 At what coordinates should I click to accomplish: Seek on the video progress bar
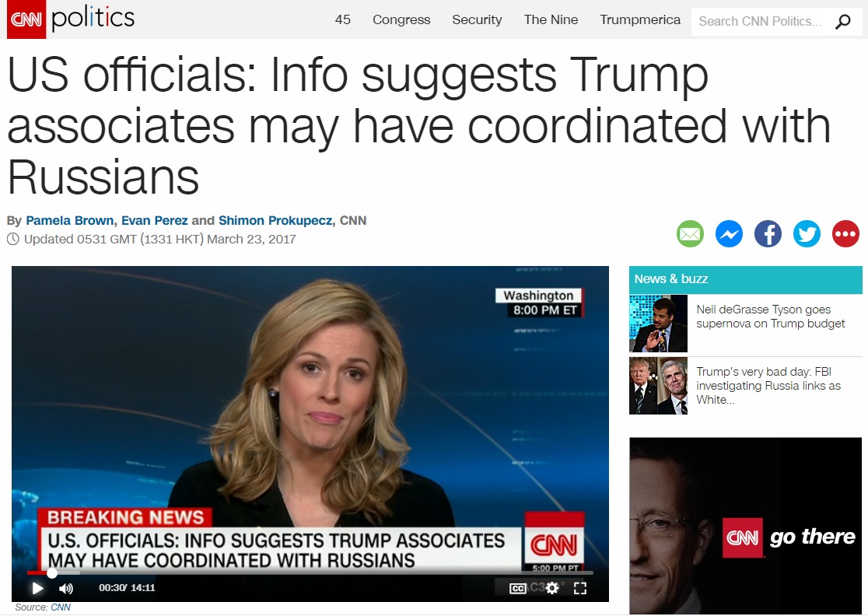[x=310, y=572]
